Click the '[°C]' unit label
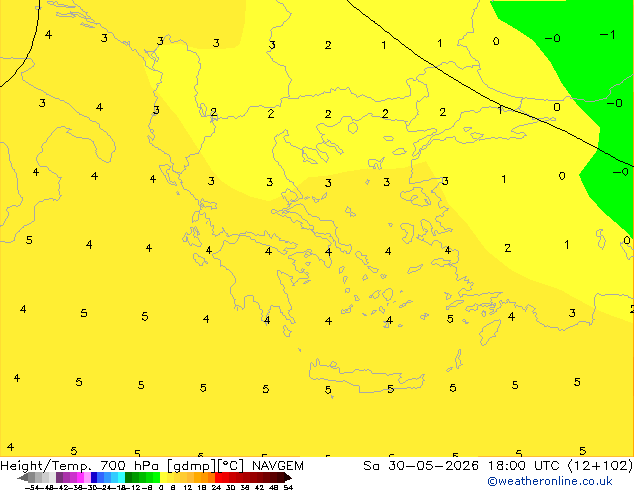Viewport: 634px width, 490px height. (x=230, y=466)
